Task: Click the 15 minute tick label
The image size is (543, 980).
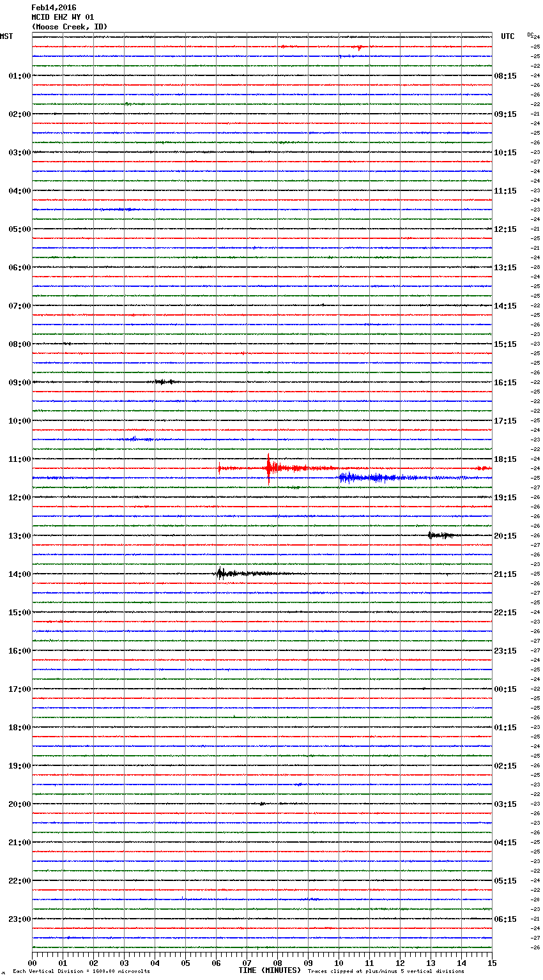Action: (492, 963)
